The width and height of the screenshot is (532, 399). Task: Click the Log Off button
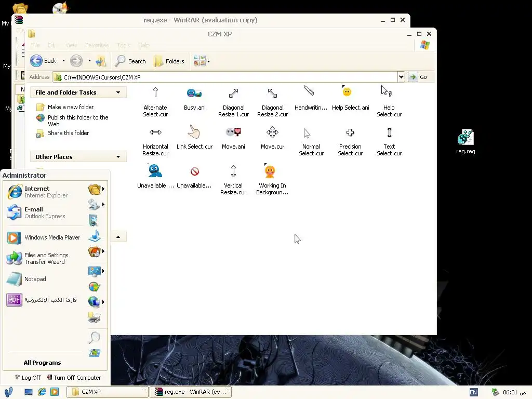coord(28,378)
